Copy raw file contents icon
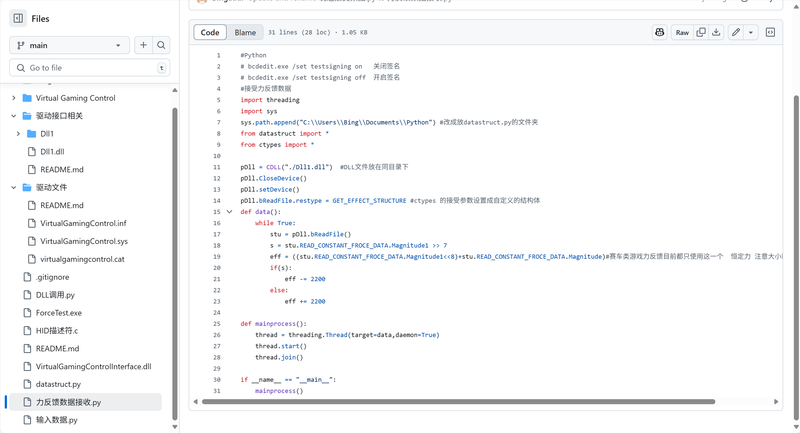800x433 pixels. click(701, 32)
